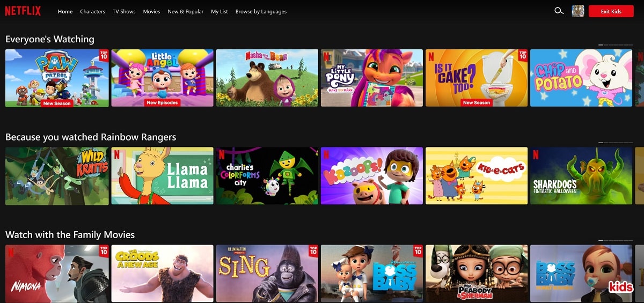Open Charlie's Colorforms City thumbnail

[267, 176]
